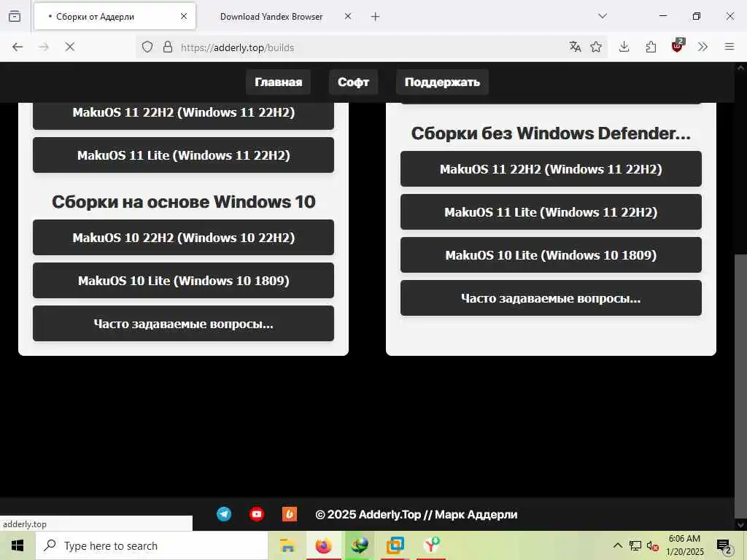Click the scrollbar up arrow

point(740,67)
